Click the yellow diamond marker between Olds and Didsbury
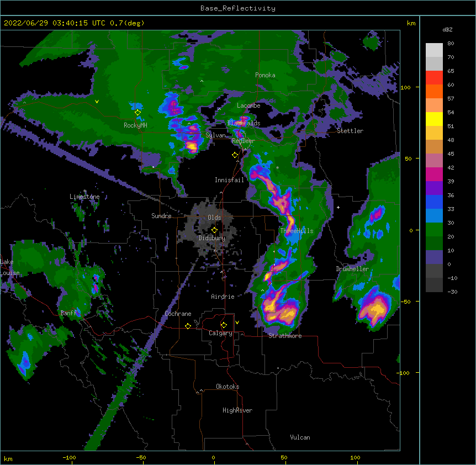Screen dimensions: 476x465 coord(214,230)
